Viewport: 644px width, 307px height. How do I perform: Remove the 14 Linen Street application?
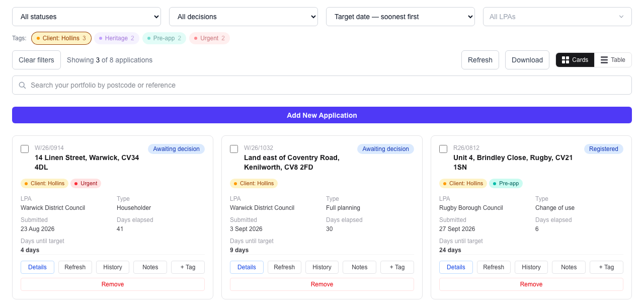113,284
